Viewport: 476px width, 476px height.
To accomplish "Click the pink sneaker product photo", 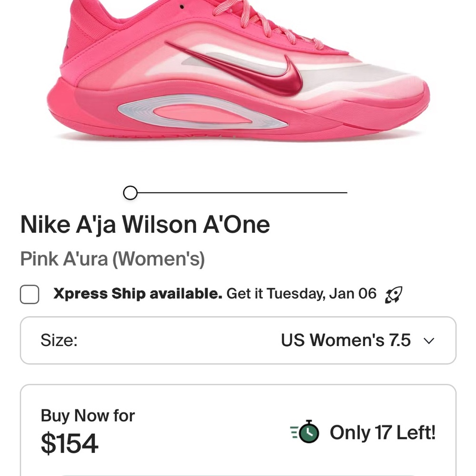I will [x=238, y=71].
